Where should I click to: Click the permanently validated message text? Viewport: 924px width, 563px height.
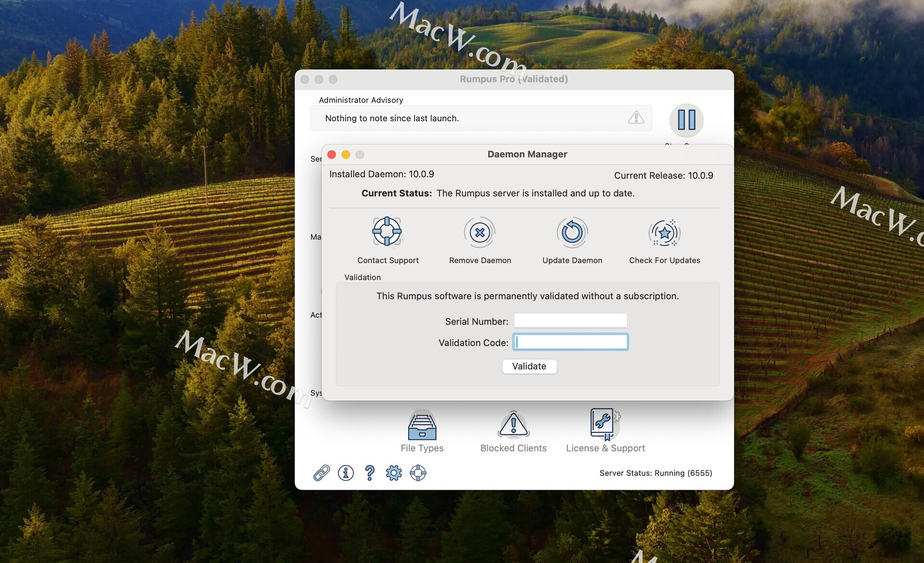pyautogui.click(x=527, y=296)
